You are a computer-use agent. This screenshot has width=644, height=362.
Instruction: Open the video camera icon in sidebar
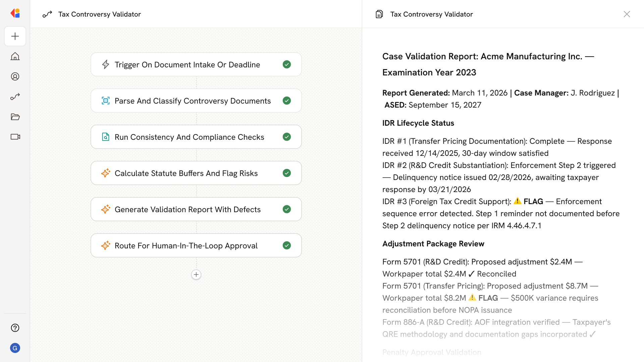coord(15,137)
